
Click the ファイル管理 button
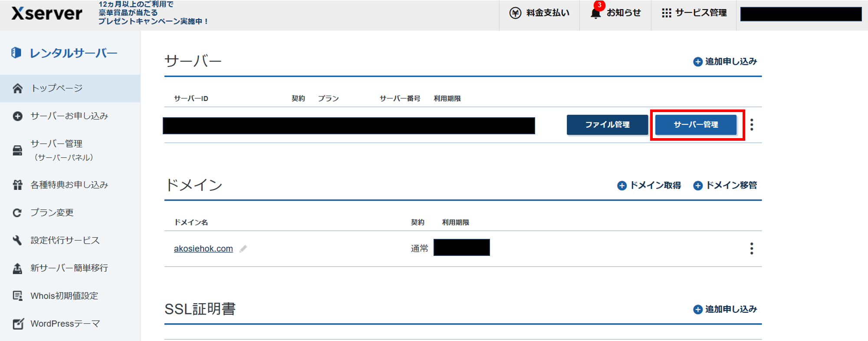[x=607, y=125]
